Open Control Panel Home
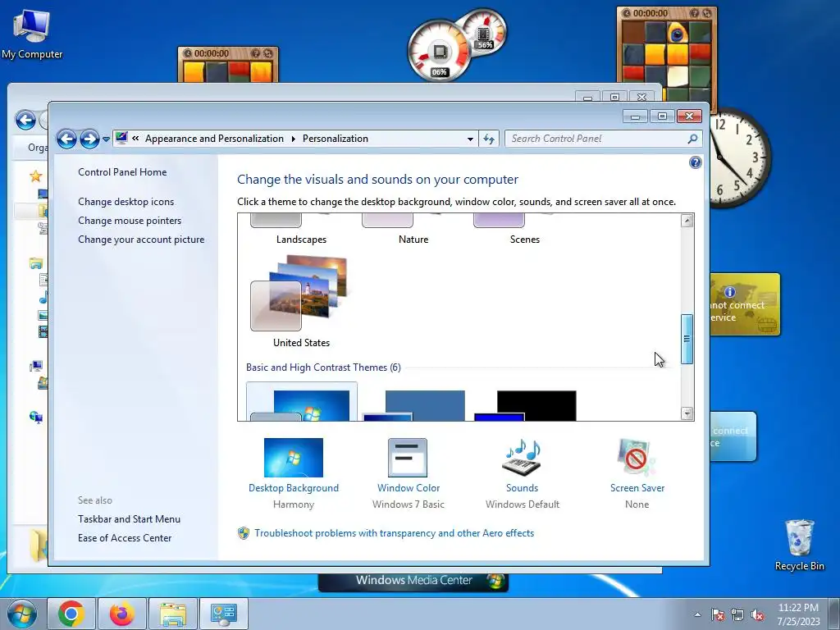 coord(122,172)
